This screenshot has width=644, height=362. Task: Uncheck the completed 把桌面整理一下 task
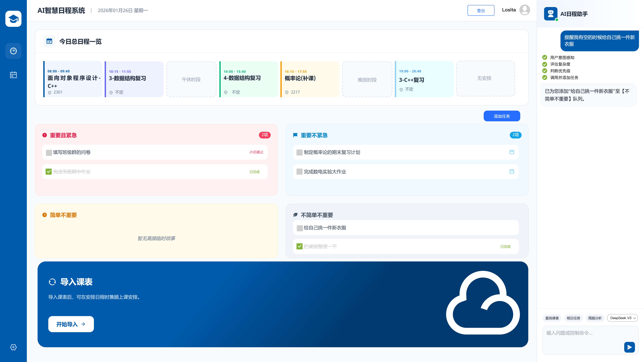coord(299,246)
